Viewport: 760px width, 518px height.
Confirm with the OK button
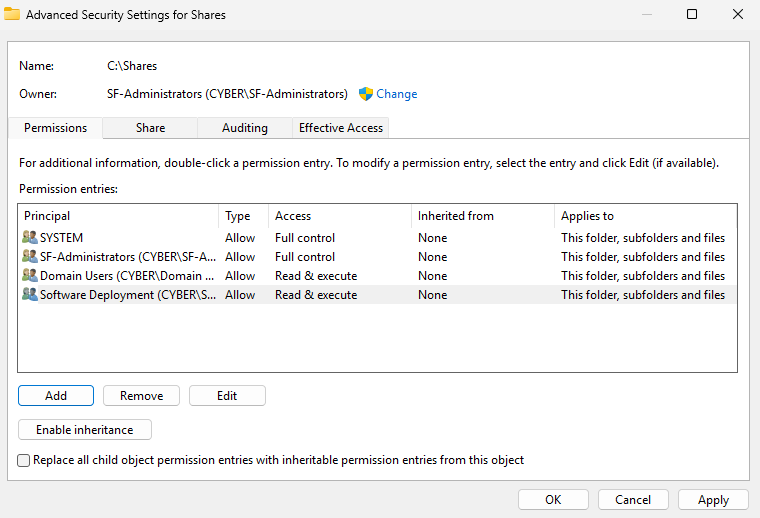click(x=553, y=500)
